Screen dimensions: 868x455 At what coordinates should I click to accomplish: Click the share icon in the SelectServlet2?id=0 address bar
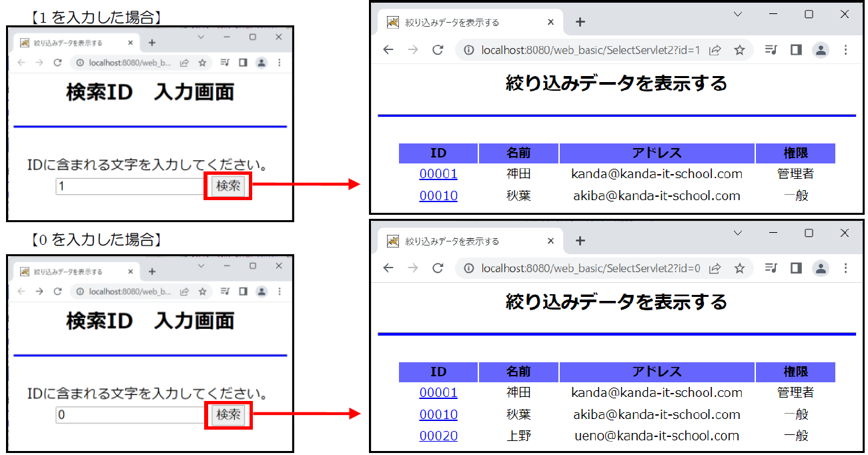click(x=715, y=268)
